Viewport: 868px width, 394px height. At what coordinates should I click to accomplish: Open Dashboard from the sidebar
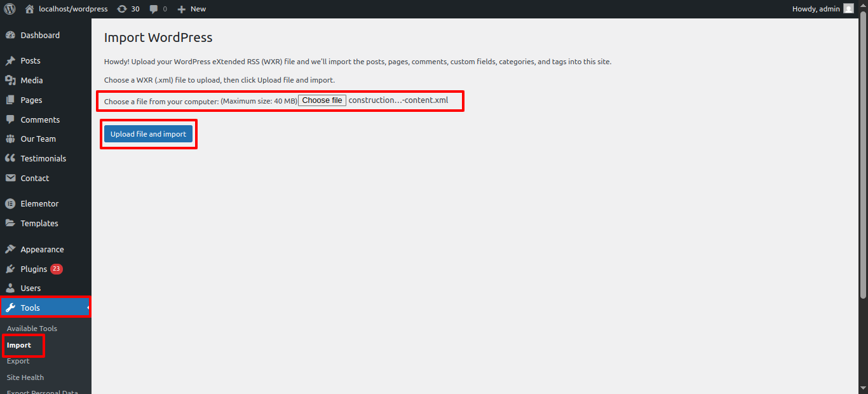(x=40, y=36)
